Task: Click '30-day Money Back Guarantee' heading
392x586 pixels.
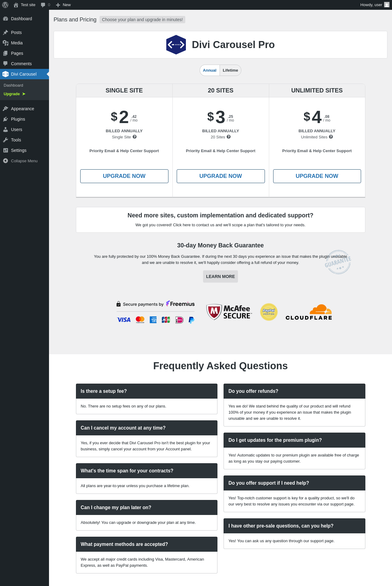Action: click(221, 246)
